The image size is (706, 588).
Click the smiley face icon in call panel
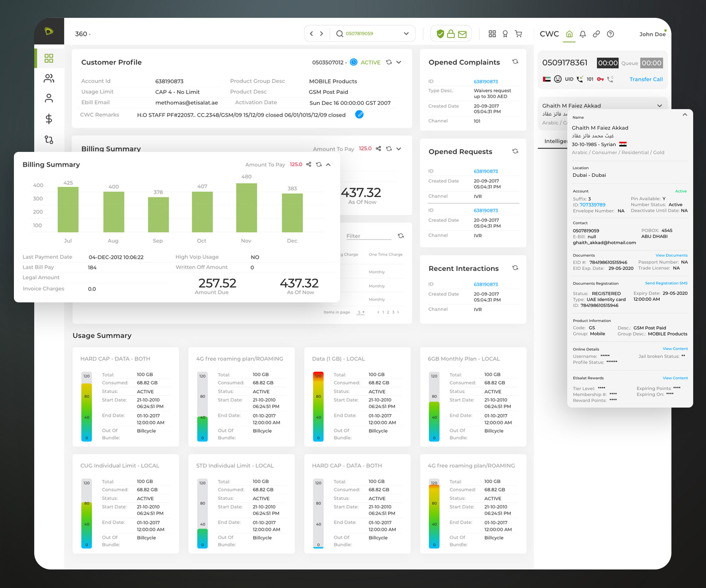click(x=558, y=79)
